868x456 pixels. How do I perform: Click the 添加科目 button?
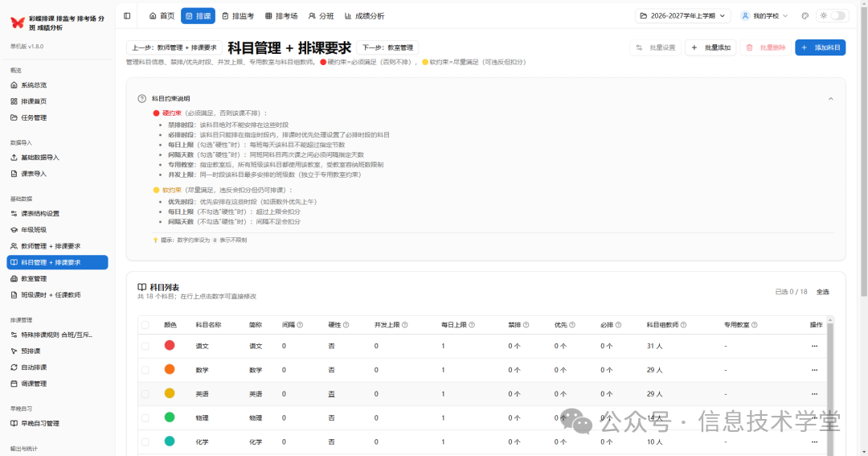coord(821,47)
